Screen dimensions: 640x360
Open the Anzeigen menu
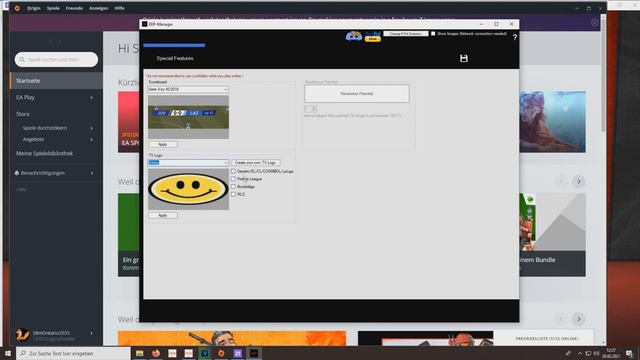tap(99, 8)
